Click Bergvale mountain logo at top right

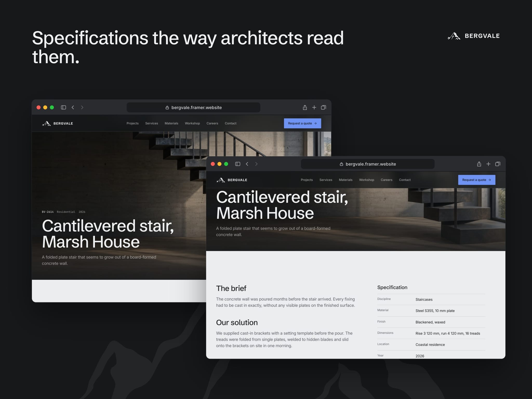tap(474, 36)
